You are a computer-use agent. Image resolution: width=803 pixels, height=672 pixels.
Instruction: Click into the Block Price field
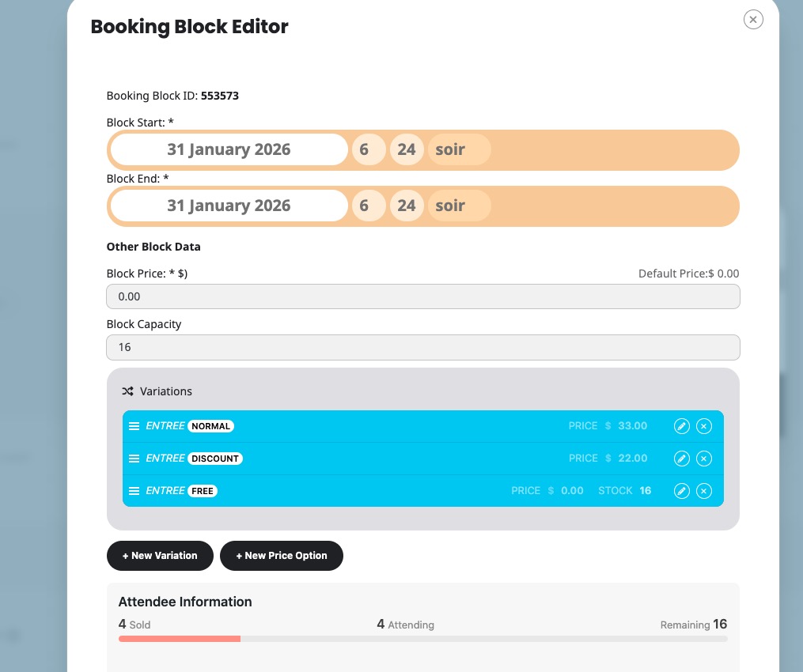(x=422, y=296)
